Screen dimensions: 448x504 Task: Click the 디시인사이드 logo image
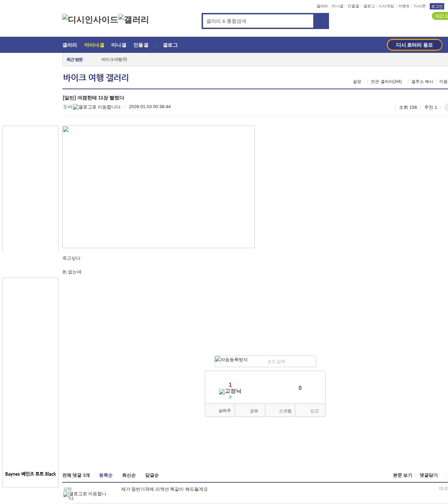(90, 19)
